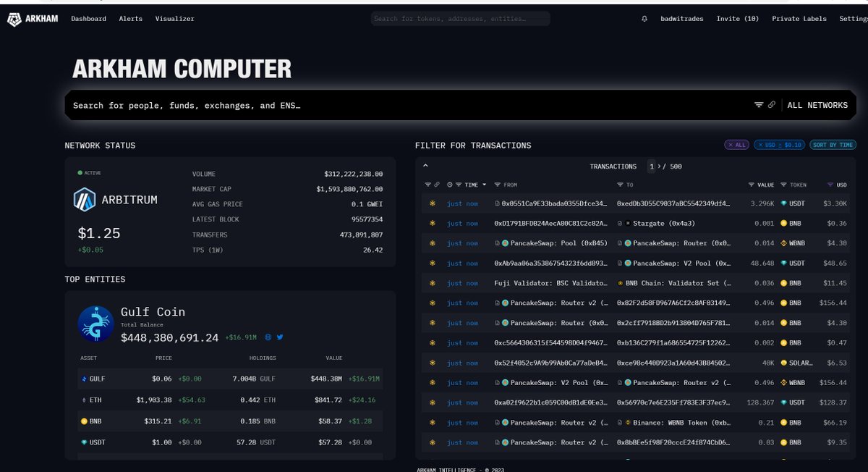The height and width of the screenshot is (472, 868).
Task: Click the Binance icon beside WBNB Token
Action: click(x=628, y=422)
